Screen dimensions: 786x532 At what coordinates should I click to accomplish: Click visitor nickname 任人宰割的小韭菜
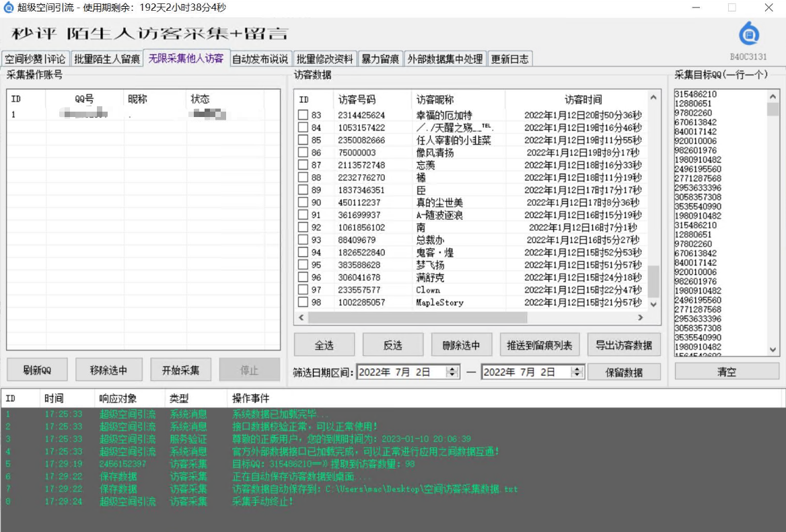point(453,140)
